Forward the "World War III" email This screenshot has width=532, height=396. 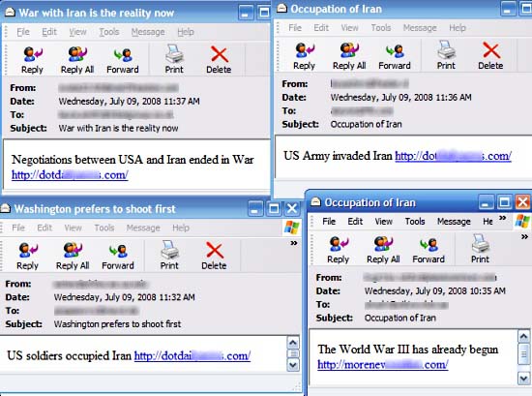(429, 250)
